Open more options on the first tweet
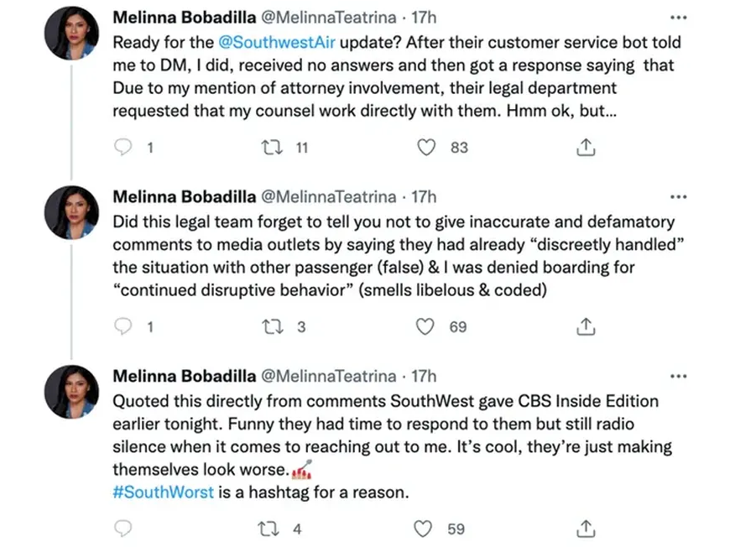Screen dimensions: 756x547 [x=679, y=17]
